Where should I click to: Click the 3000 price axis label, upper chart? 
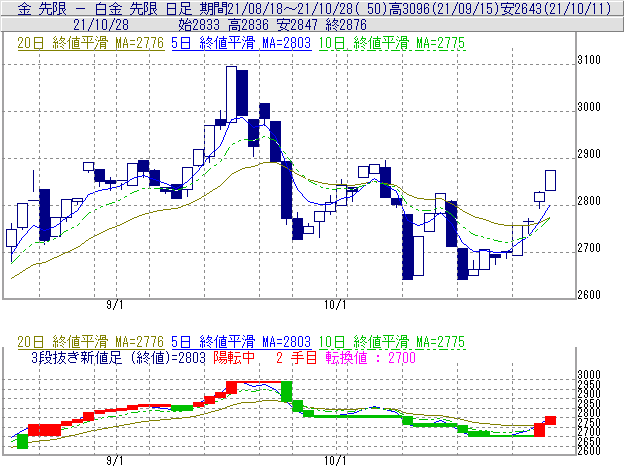point(589,107)
